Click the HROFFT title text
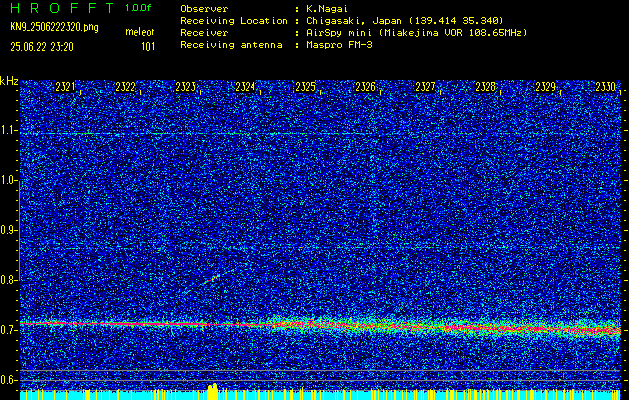 [x=62, y=8]
